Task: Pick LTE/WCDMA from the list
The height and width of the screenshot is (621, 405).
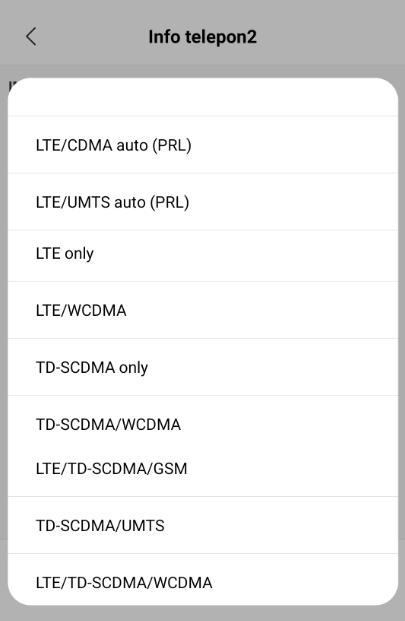Action: [x=203, y=310]
